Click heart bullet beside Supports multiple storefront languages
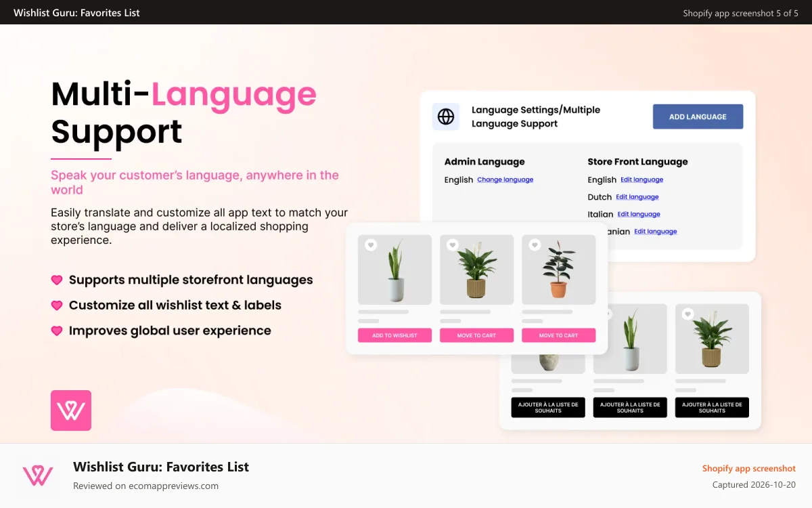 pos(57,280)
